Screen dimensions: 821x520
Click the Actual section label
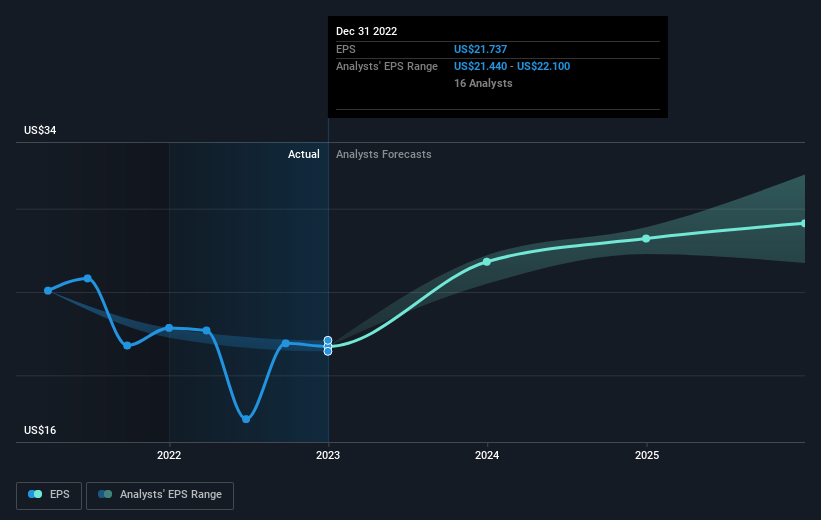click(304, 154)
